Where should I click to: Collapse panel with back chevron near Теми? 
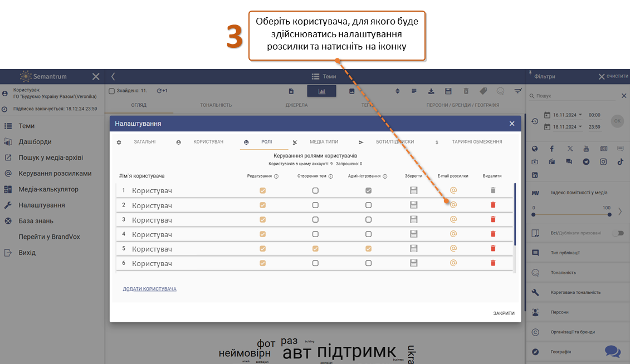click(x=113, y=76)
